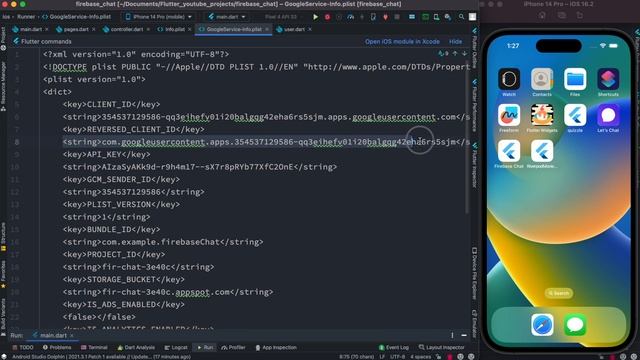Toggle the Structure side panel
The height and width of the screenshot is (360, 640).
pyautogui.click(x=3, y=237)
